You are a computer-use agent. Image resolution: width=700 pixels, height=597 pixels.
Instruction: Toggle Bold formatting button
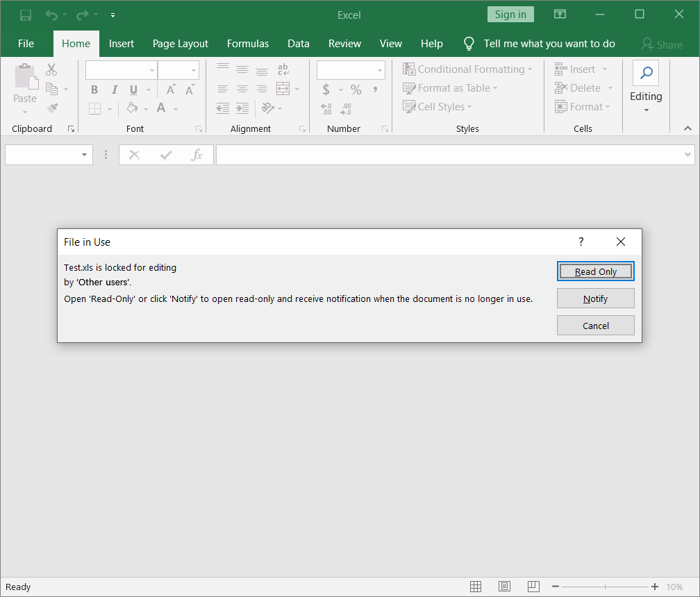[94, 90]
